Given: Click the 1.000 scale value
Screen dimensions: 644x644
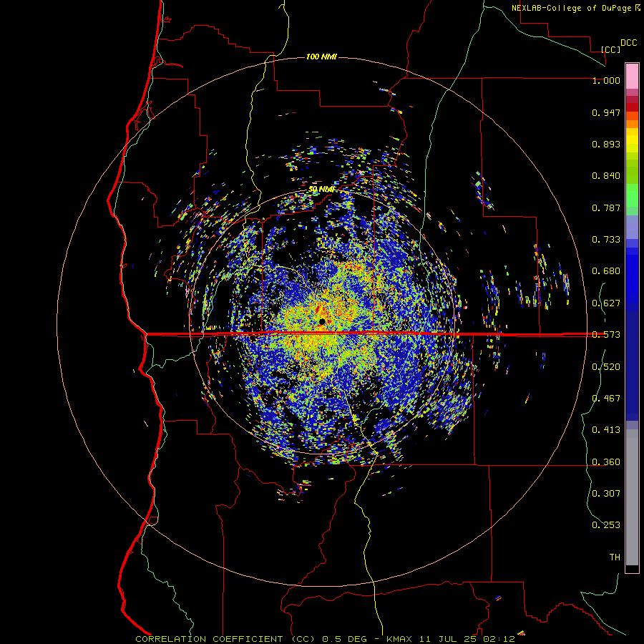Looking at the screenshot, I should [606, 80].
